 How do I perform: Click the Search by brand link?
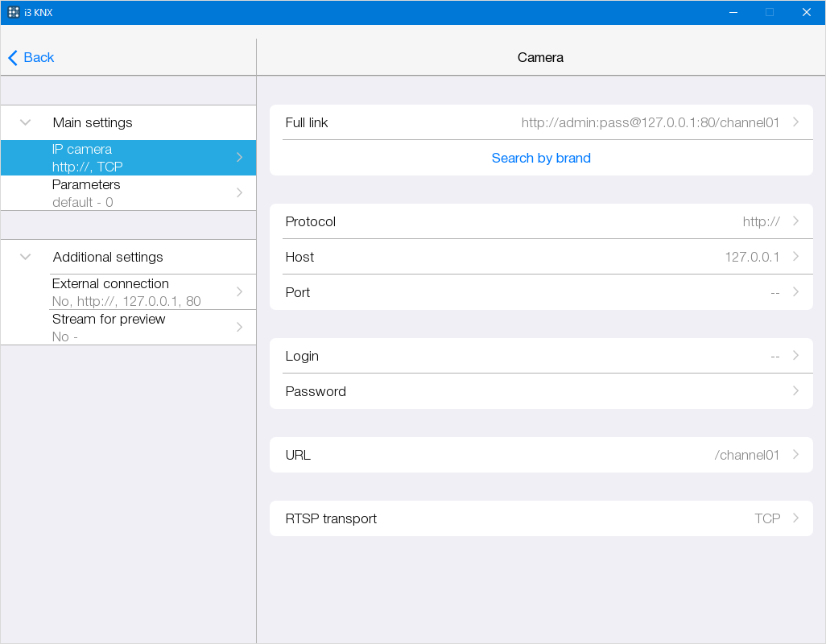541,158
